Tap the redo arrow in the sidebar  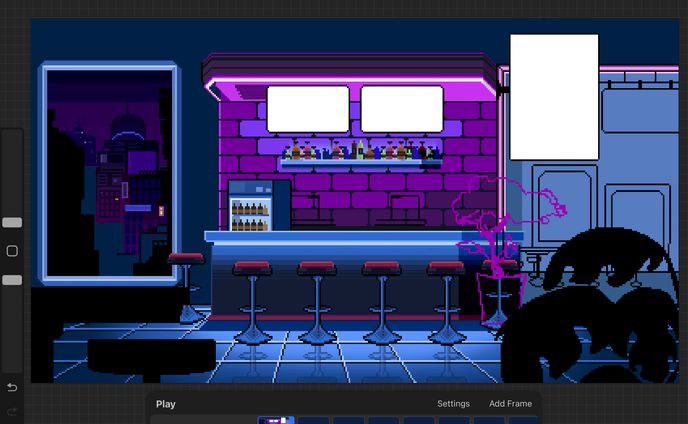(12, 411)
